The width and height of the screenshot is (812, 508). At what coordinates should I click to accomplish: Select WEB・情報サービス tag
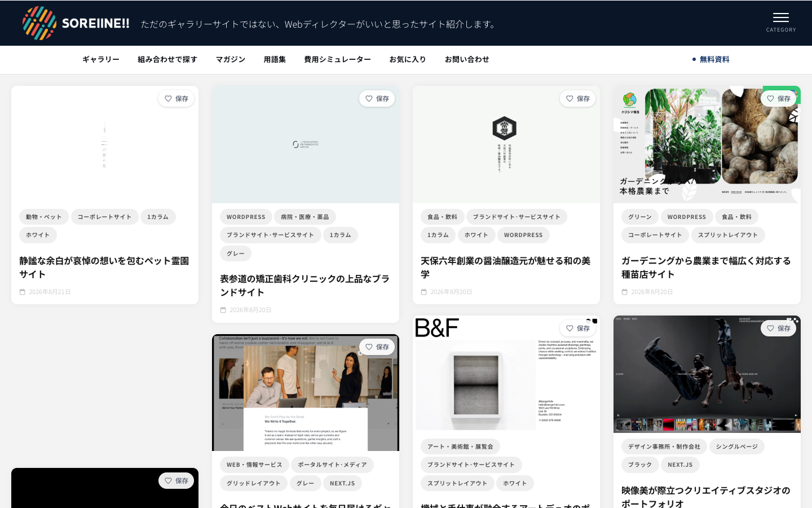tap(254, 465)
